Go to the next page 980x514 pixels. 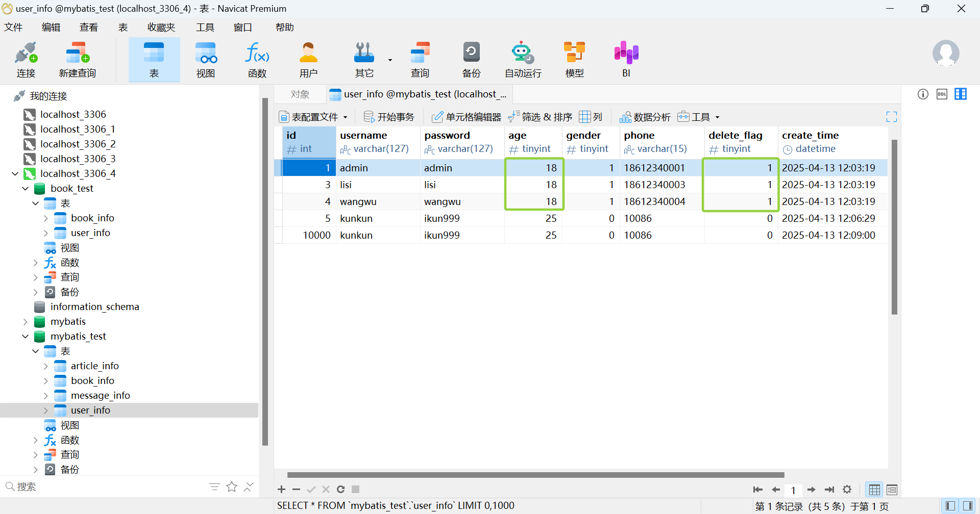pyautogui.click(x=812, y=490)
